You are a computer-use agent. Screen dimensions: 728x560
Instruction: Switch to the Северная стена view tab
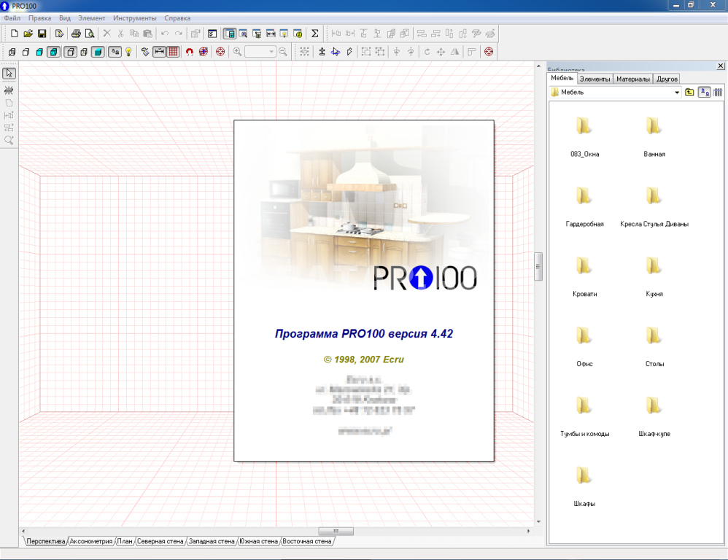[x=160, y=541]
